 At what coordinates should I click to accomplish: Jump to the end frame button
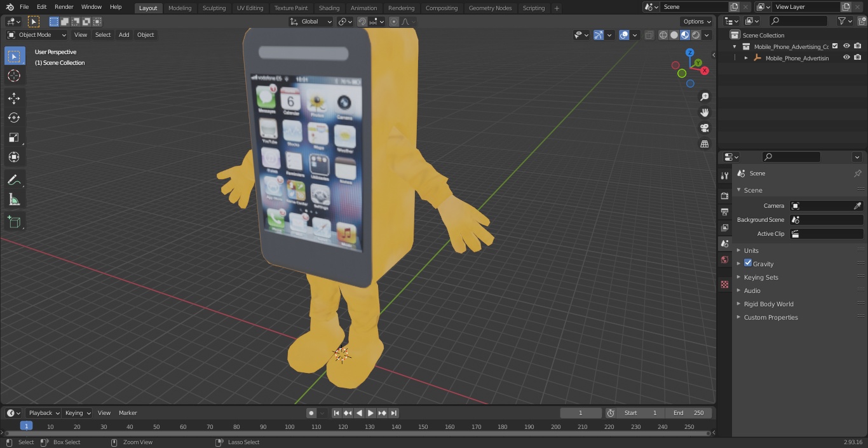tap(394, 413)
